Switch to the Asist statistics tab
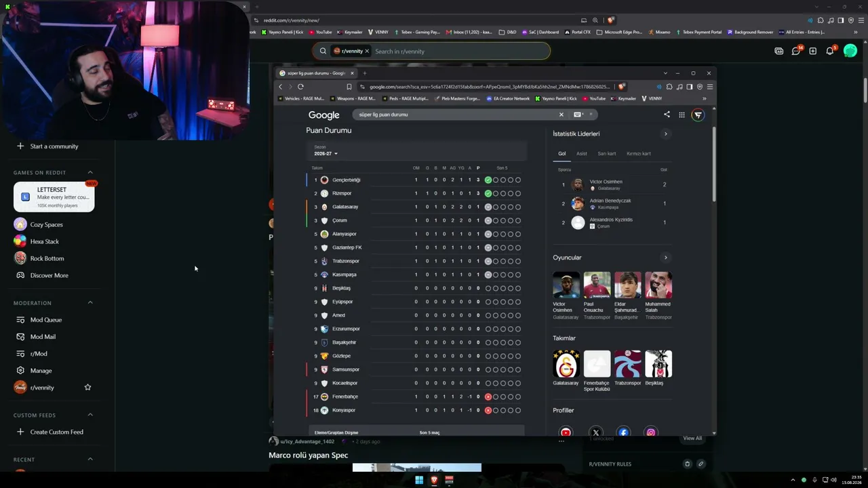The image size is (868, 488). pos(582,154)
